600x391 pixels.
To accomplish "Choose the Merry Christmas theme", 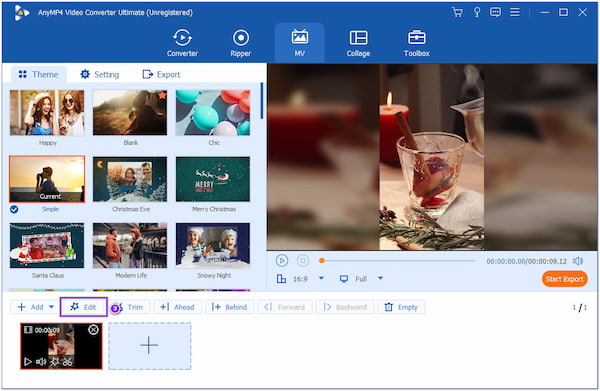I will click(x=213, y=179).
